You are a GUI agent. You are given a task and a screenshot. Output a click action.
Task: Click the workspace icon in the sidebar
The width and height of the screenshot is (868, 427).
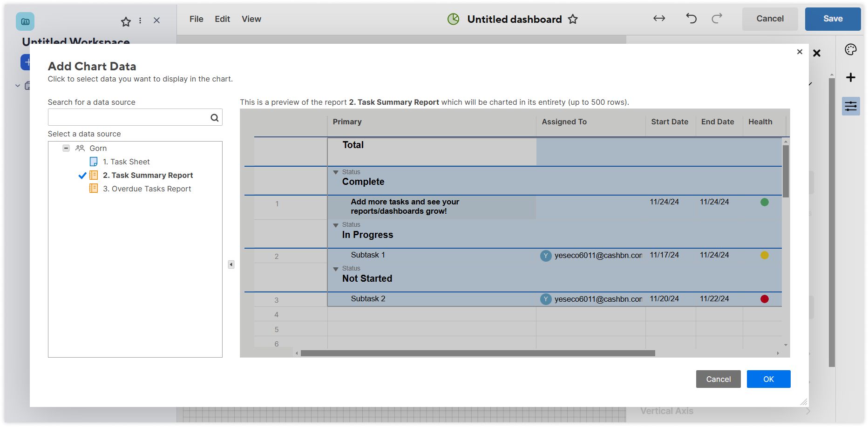pyautogui.click(x=25, y=21)
